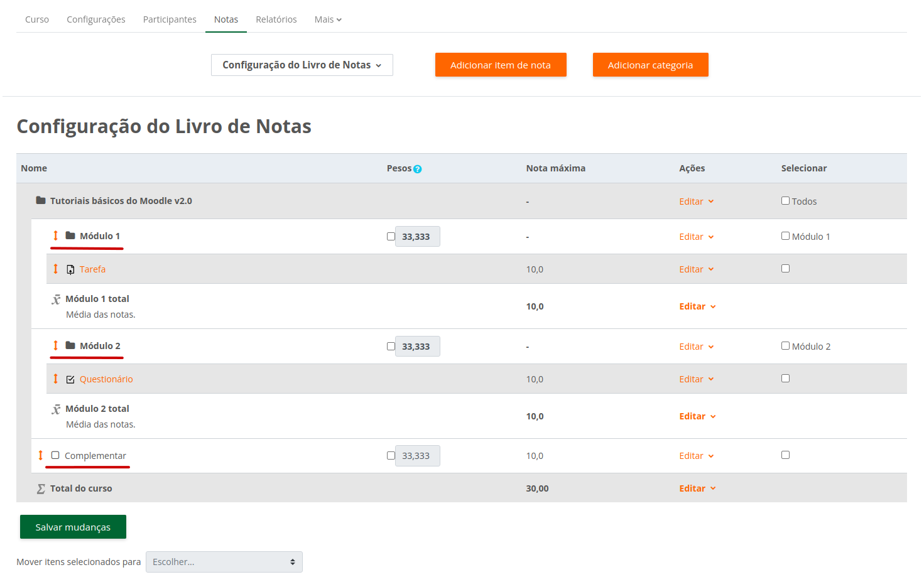Image resolution: width=924 pixels, height=582 pixels.
Task: Open the Escolher destination dropdown
Action: pyautogui.click(x=224, y=561)
